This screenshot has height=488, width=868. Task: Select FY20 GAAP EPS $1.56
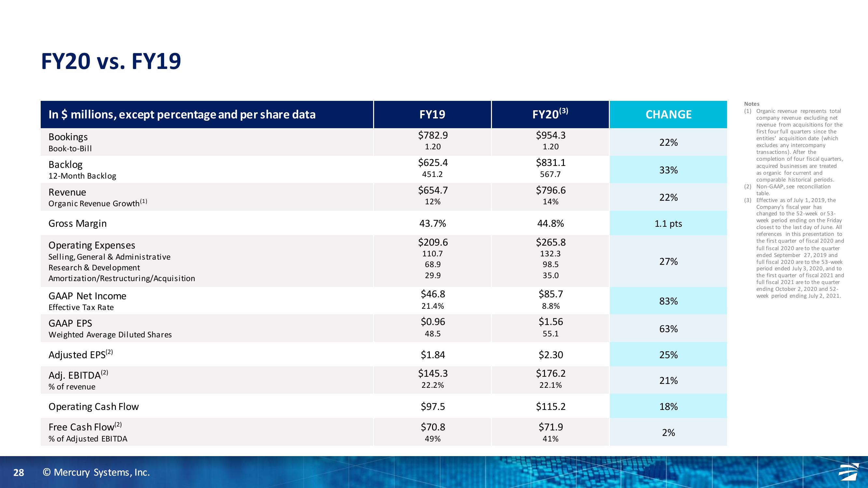point(551,322)
